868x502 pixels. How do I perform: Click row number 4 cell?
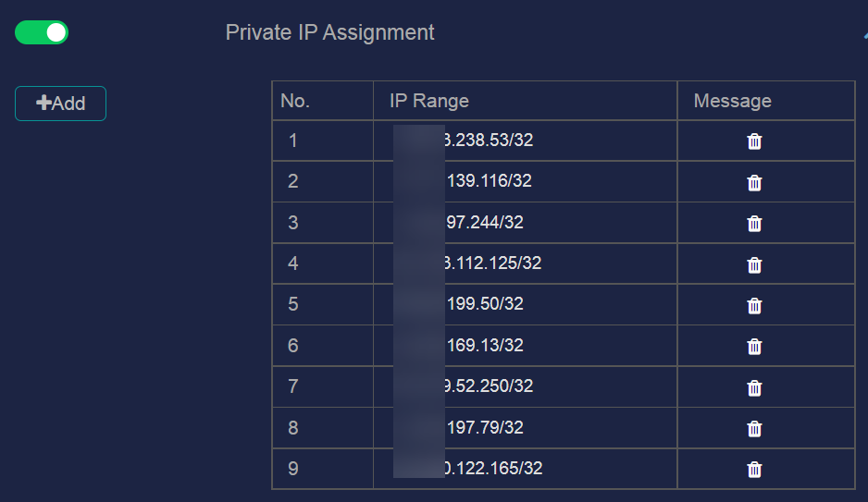[x=323, y=263]
